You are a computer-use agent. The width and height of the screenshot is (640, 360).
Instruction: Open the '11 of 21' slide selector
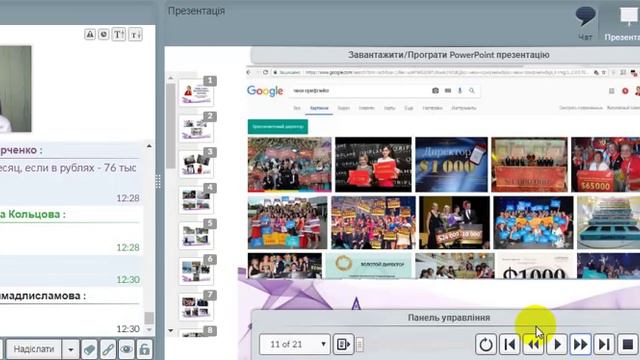coord(295,344)
